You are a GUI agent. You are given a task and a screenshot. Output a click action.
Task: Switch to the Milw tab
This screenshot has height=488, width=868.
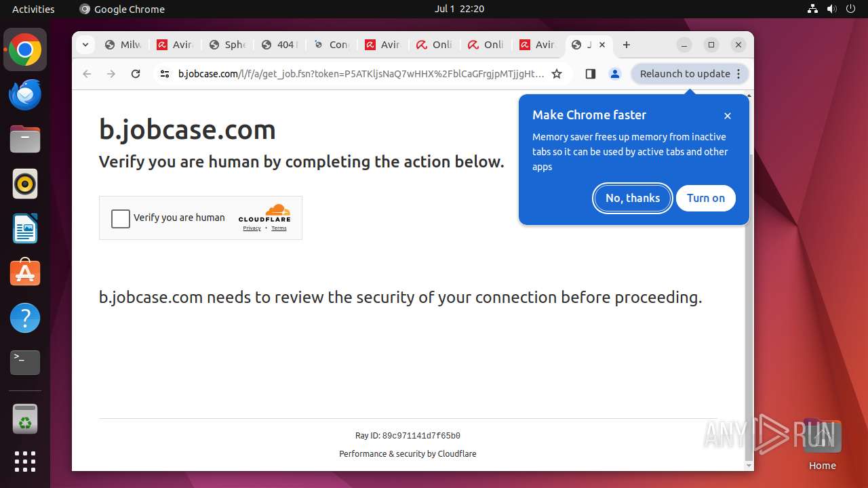coord(123,45)
